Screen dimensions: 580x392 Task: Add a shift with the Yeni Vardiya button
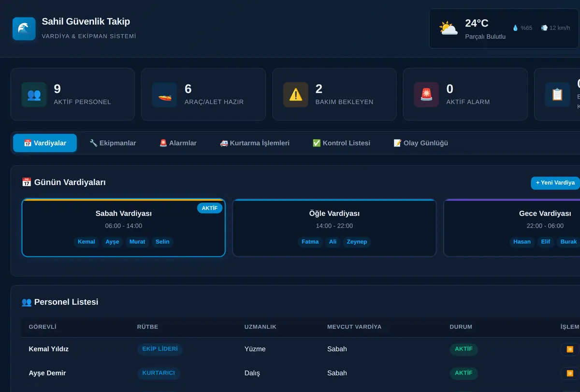tap(555, 183)
